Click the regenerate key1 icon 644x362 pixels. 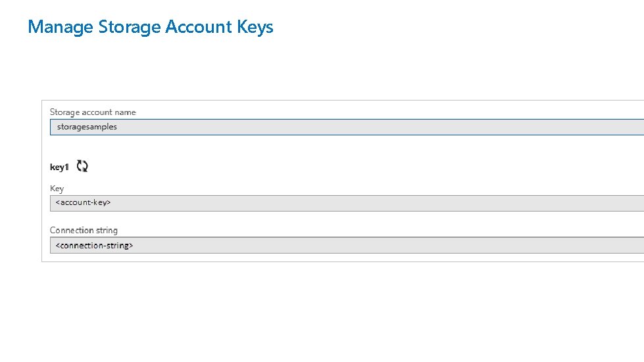[82, 166]
